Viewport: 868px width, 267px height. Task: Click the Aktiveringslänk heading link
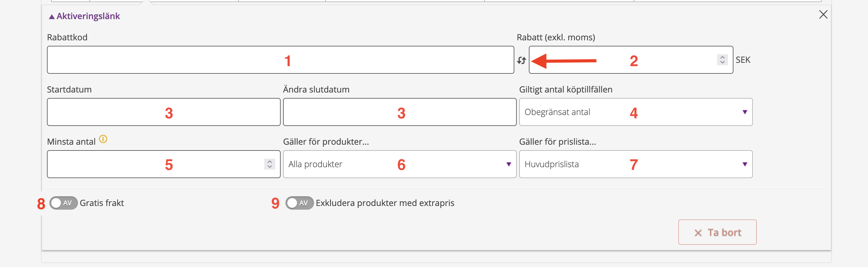[88, 16]
